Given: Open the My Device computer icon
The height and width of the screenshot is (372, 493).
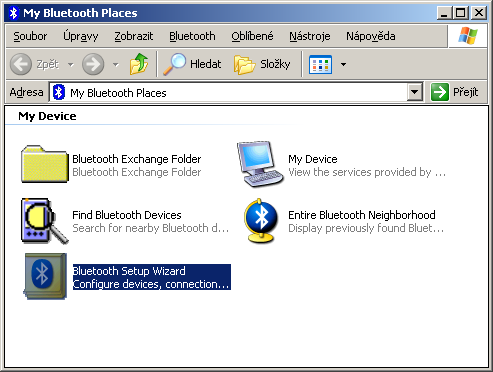Looking at the screenshot, I should pos(260,164).
